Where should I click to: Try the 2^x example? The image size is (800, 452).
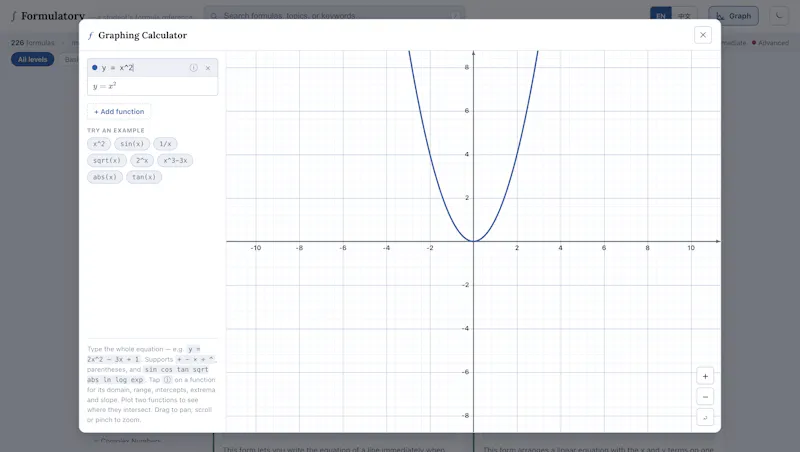[x=142, y=160]
